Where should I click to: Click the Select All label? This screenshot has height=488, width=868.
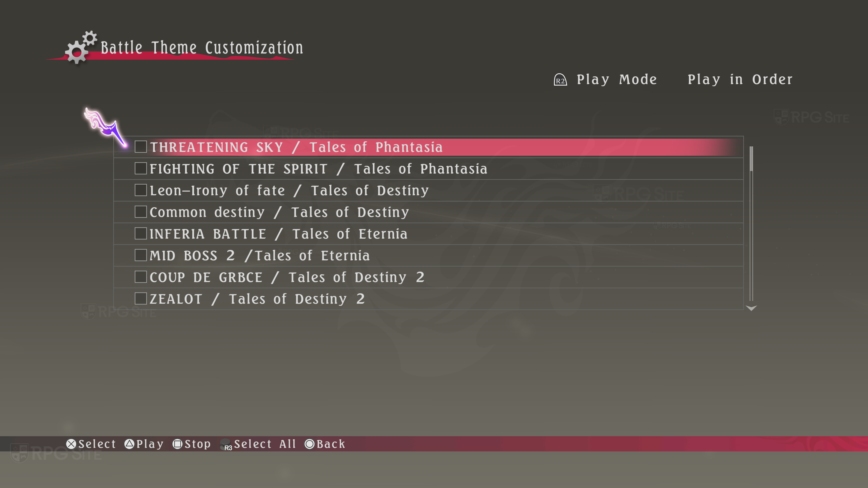pyautogui.click(x=265, y=444)
